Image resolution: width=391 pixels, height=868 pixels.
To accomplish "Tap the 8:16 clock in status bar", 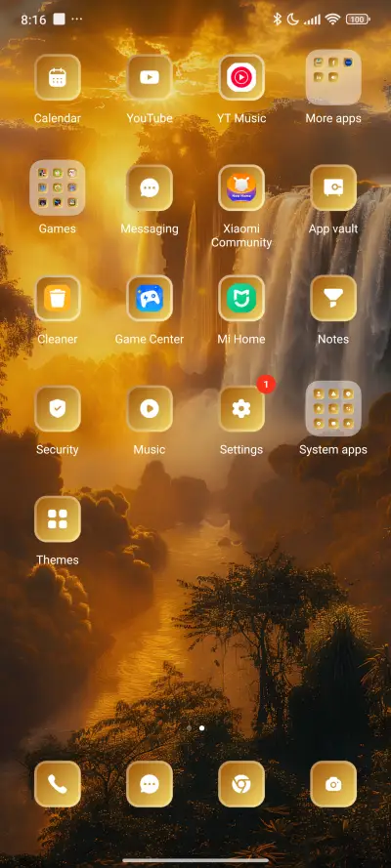I will [33, 20].
